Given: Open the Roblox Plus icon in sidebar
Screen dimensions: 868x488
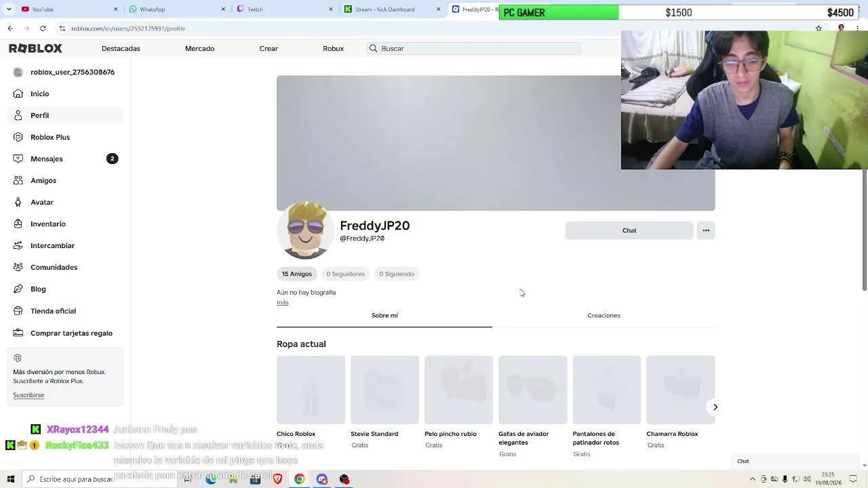Looking at the screenshot, I should point(18,137).
